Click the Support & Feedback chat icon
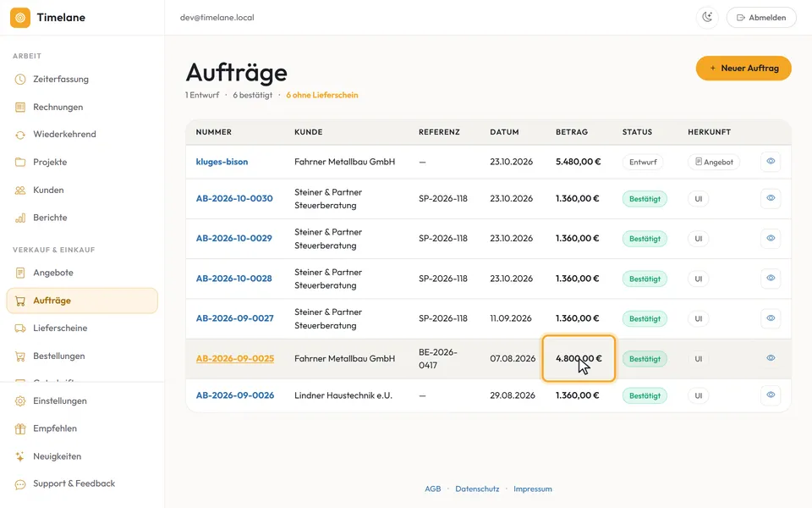The width and height of the screenshot is (812, 508). point(20,484)
